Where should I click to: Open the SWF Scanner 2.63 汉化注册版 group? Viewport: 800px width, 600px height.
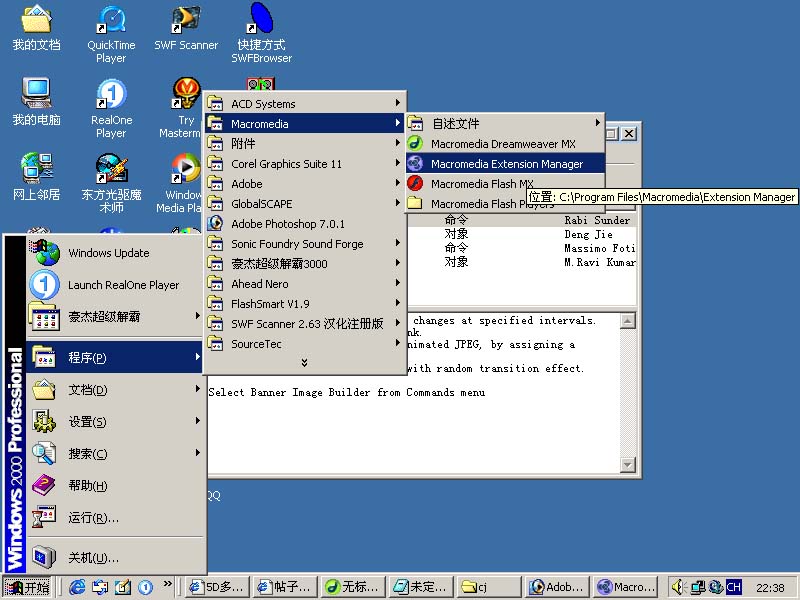click(x=305, y=323)
